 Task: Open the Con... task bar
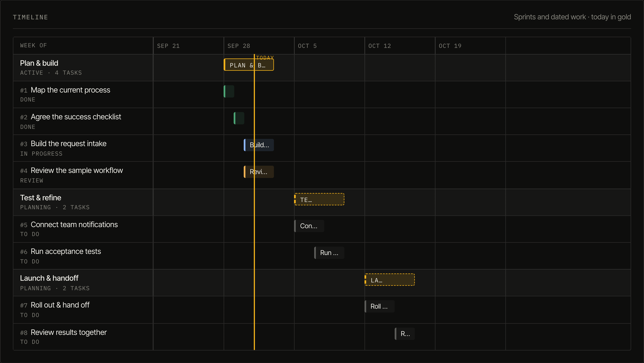309,226
